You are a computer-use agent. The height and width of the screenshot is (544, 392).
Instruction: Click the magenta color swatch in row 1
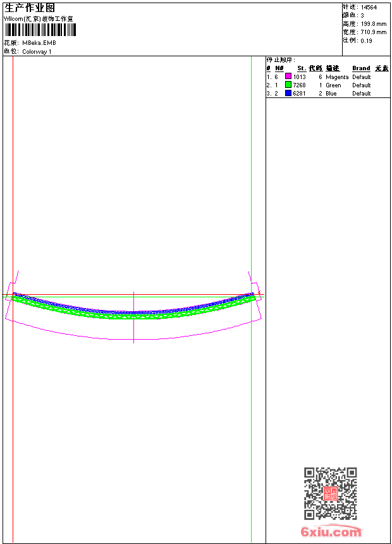288,76
